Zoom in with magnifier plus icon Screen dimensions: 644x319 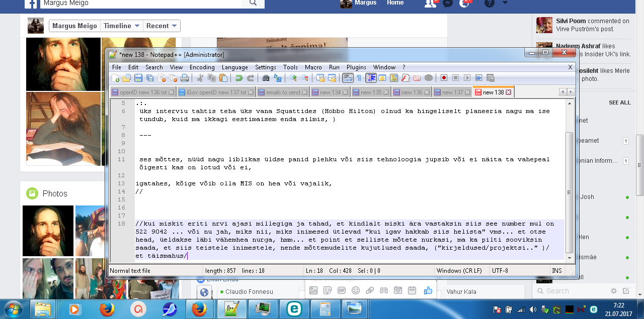point(293,78)
